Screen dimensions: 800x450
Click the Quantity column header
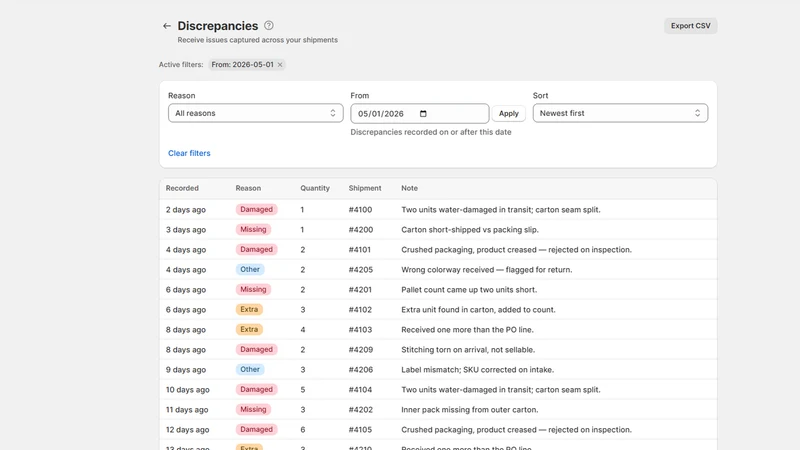pyautogui.click(x=315, y=188)
